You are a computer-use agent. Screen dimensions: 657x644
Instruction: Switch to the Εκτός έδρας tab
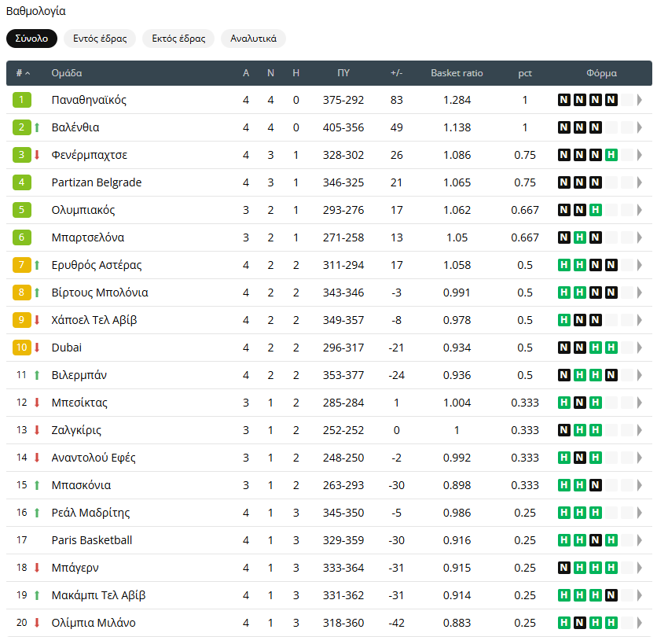(178, 39)
